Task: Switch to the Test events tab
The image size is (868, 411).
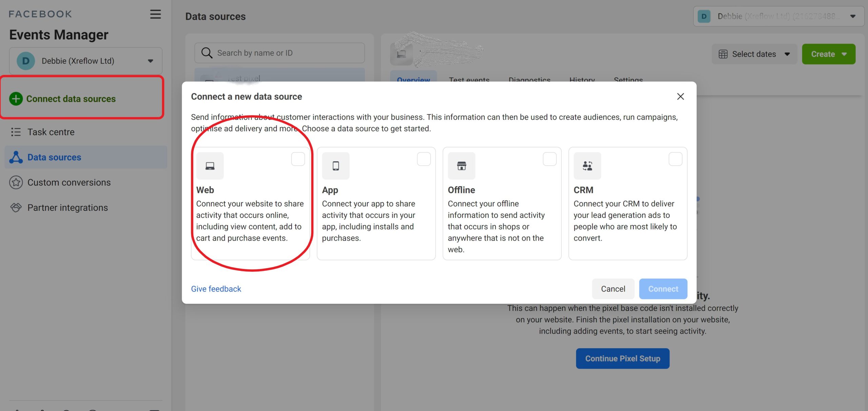Action: point(469,79)
